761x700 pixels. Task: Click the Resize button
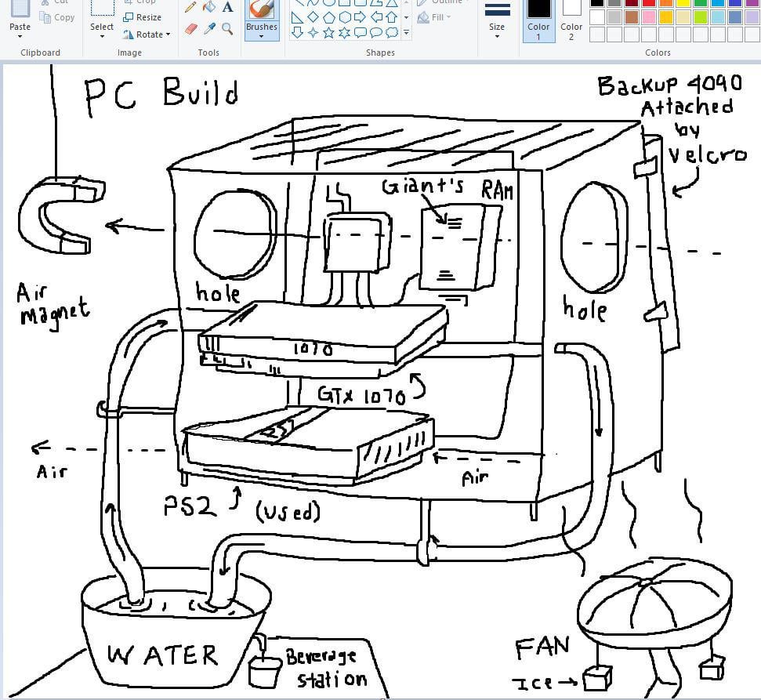tap(142, 17)
